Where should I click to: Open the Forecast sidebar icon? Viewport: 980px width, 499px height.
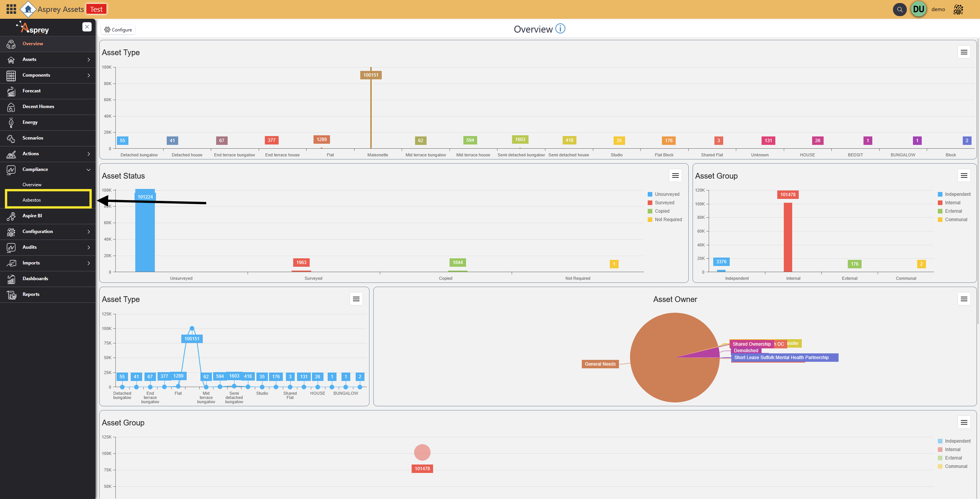click(x=11, y=91)
